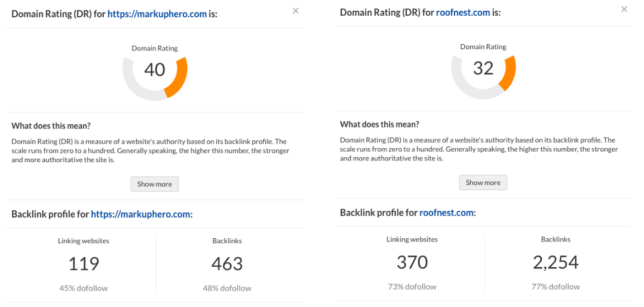The width and height of the screenshot is (644, 307).
Task: Click the orange arc on roofnest gauge
Action: (509, 72)
